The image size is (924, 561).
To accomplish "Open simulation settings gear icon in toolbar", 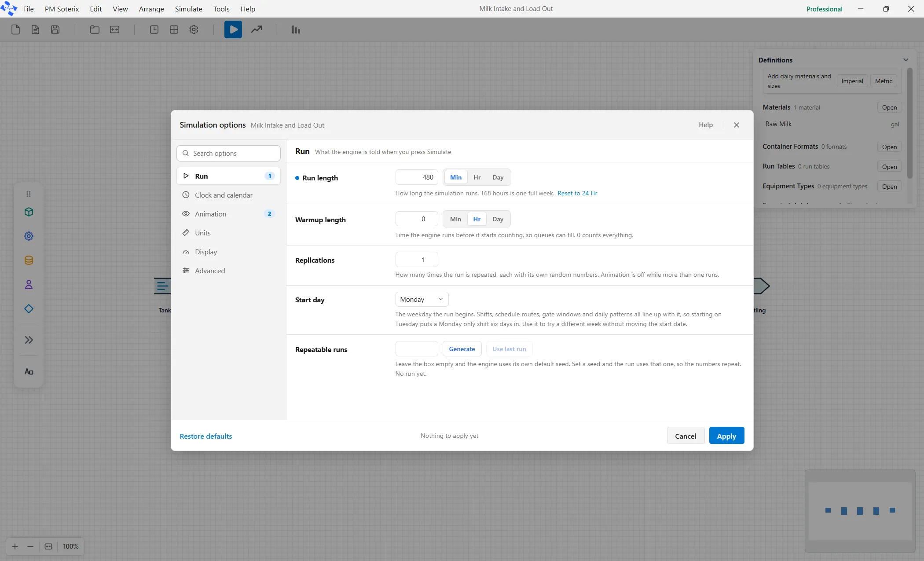I will point(194,29).
